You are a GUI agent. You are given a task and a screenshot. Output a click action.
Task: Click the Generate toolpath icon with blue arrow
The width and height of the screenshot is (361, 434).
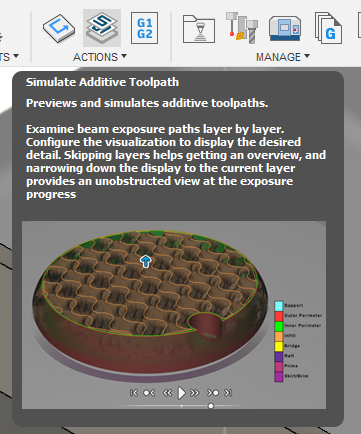click(x=59, y=28)
